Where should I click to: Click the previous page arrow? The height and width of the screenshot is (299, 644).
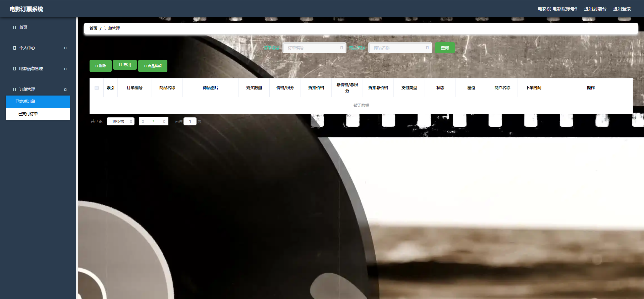point(143,121)
